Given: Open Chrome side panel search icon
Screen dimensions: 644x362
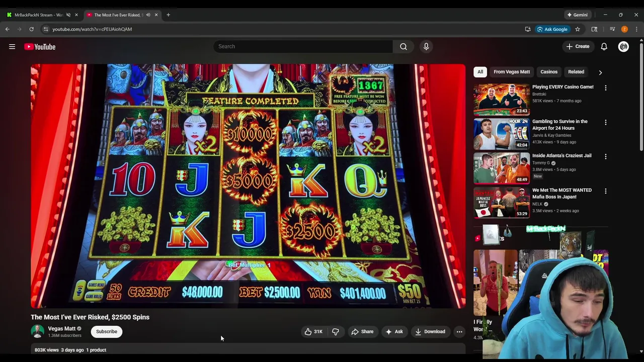Looking at the screenshot, I should click(594, 29).
